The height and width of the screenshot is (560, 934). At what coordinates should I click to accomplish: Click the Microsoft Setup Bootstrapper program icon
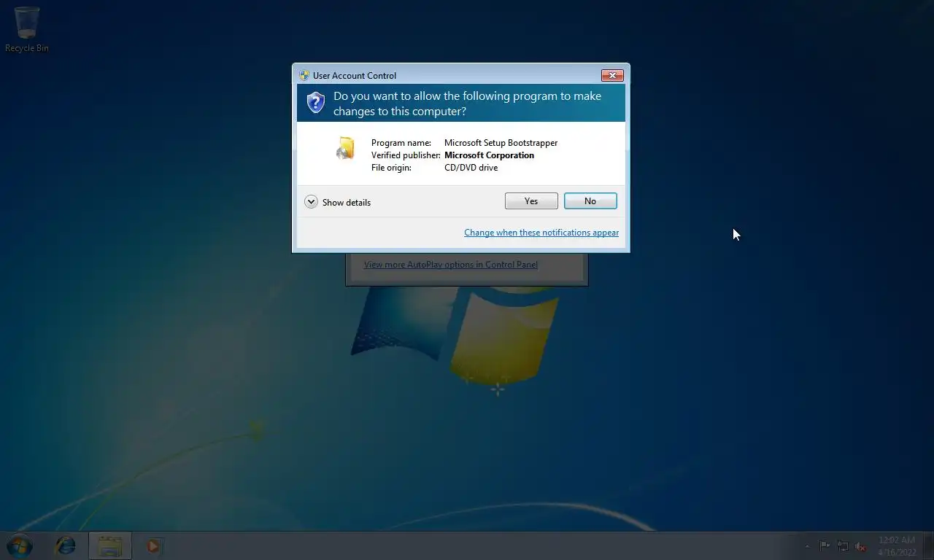click(345, 148)
